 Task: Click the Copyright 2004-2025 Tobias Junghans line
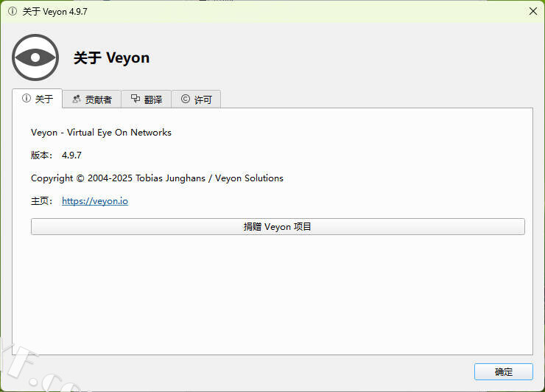(157, 178)
